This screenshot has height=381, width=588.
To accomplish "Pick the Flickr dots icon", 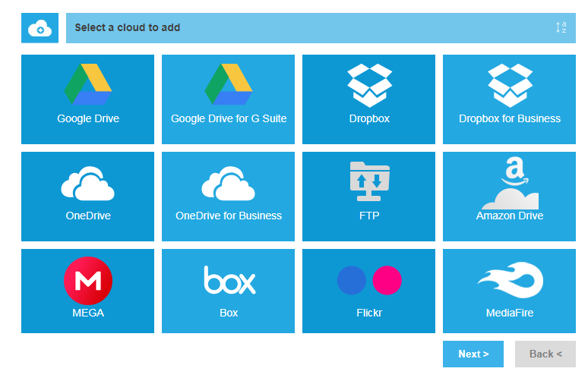I will (369, 280).
